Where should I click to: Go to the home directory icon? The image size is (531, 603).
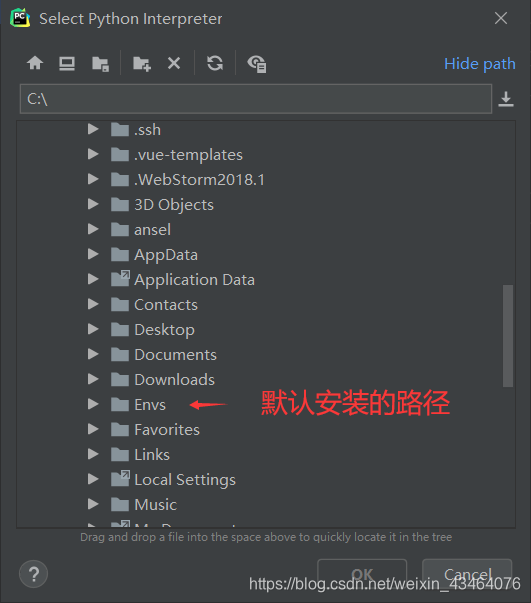pyautogui.click(x=35, y=63)
